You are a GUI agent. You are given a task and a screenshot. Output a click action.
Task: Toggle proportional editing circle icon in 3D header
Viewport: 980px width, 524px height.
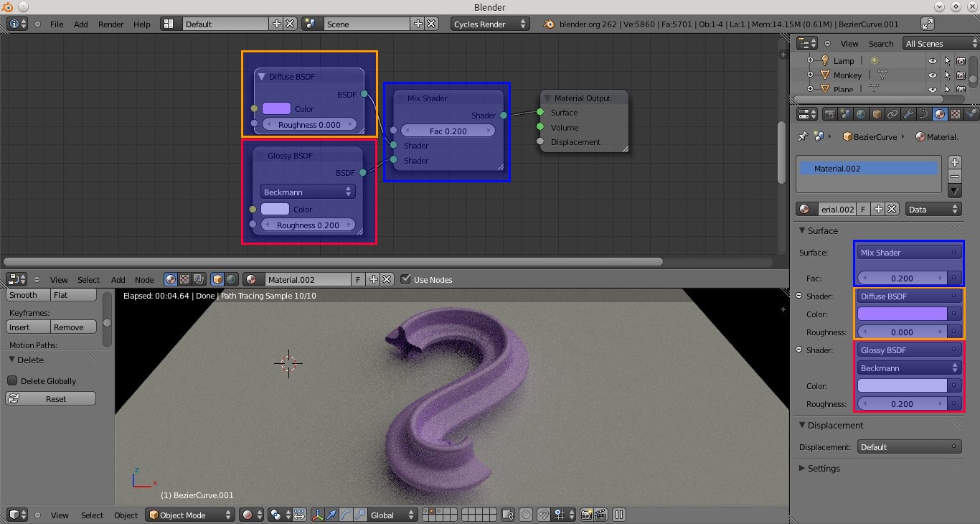tap(526, 515)
